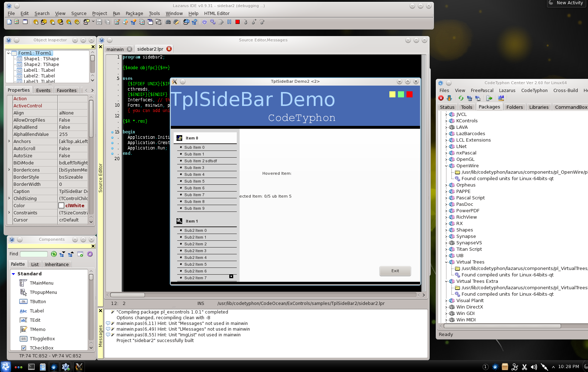Click the red square in demo header
This screenshot has height=372, width=588.
coord(409,94)
